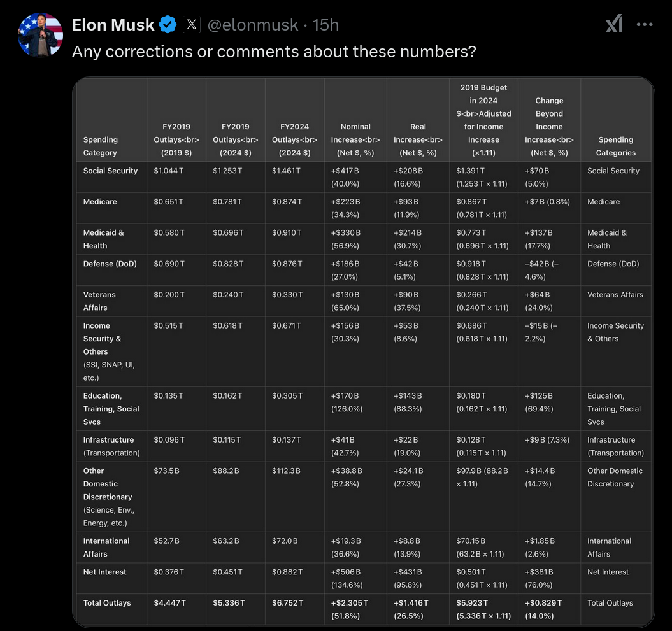Image resolution: width=672 pixels, height=631 pixels.
Task: Open the three-dot more options menu
Action: 645,24
